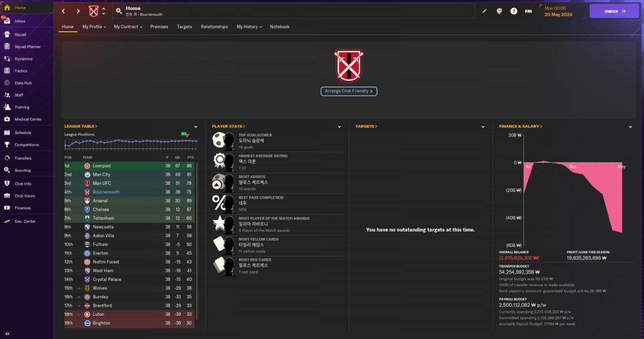Image resolution: width=644 pixels, height=339 pixels.
Task: Open FINANCE & SALARY header link
Action: pos(521,126)
